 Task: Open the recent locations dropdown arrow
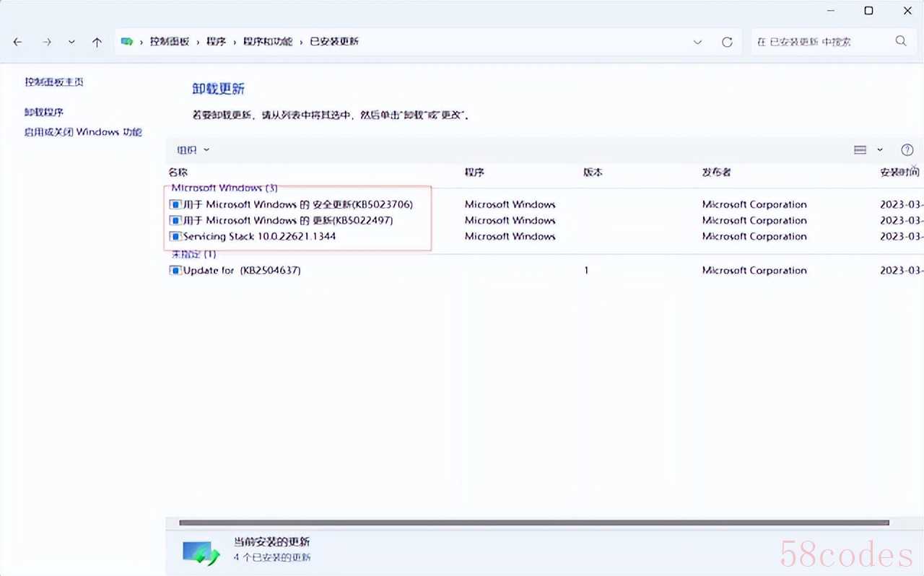(x=71, y=42)
